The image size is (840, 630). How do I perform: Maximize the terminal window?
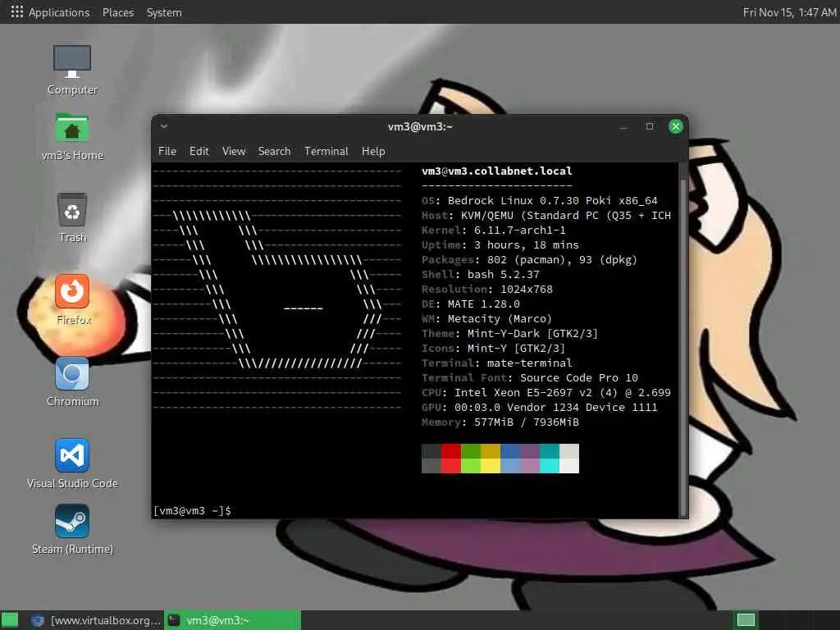(650, 126)
